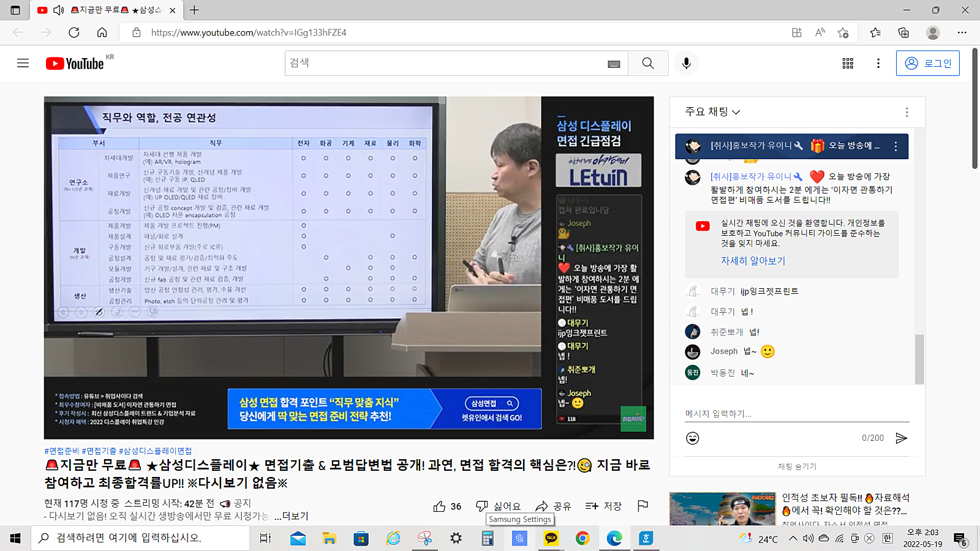Viewport: 980px width, 551px height.
Task: Expand the 주요 채팅 chat mode dropdown
Action: pyautogui.click(x=712, y=112)
